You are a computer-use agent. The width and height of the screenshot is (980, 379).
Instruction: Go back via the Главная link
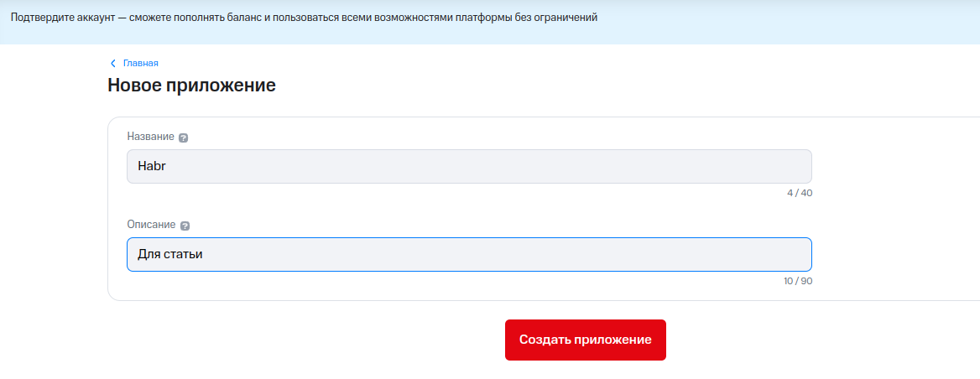click(x=140, y=64)
